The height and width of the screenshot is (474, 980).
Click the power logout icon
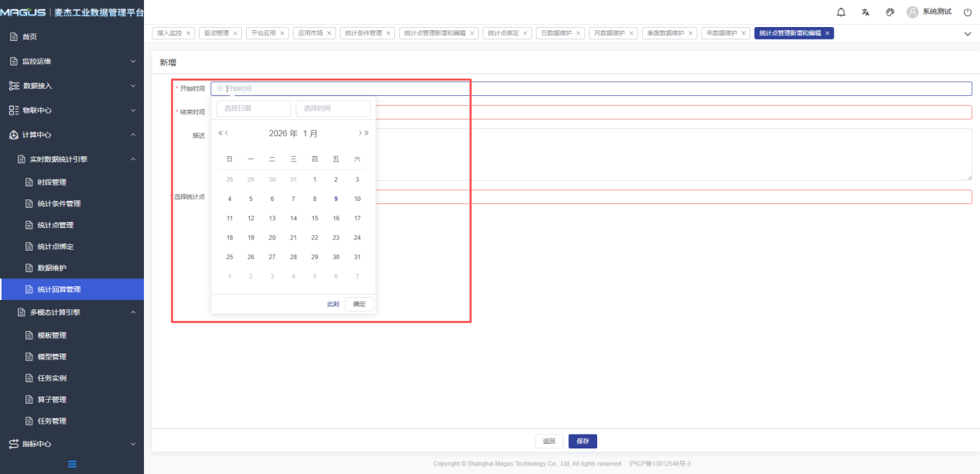967,12
